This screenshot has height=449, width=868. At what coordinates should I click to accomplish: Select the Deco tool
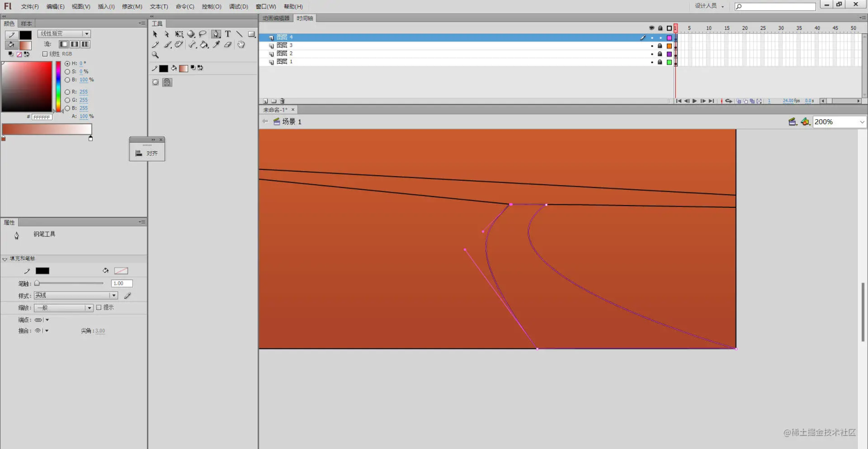point(179,45)
